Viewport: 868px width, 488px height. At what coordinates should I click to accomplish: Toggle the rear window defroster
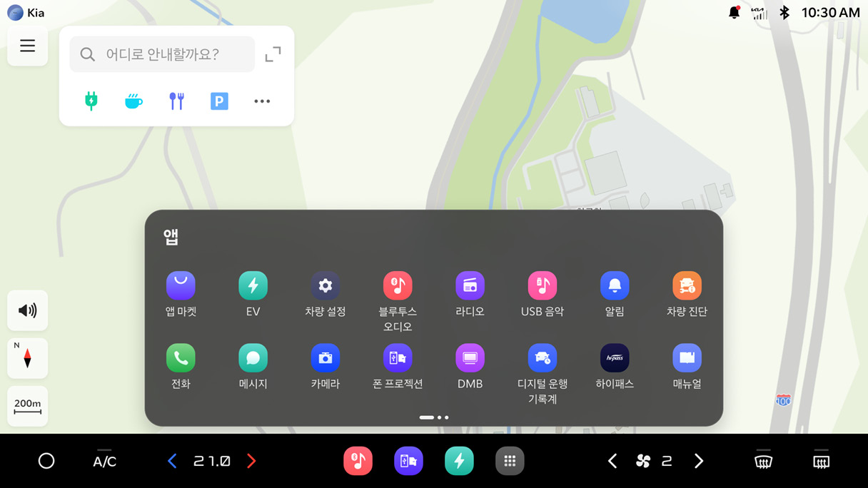tap(821, 461)
